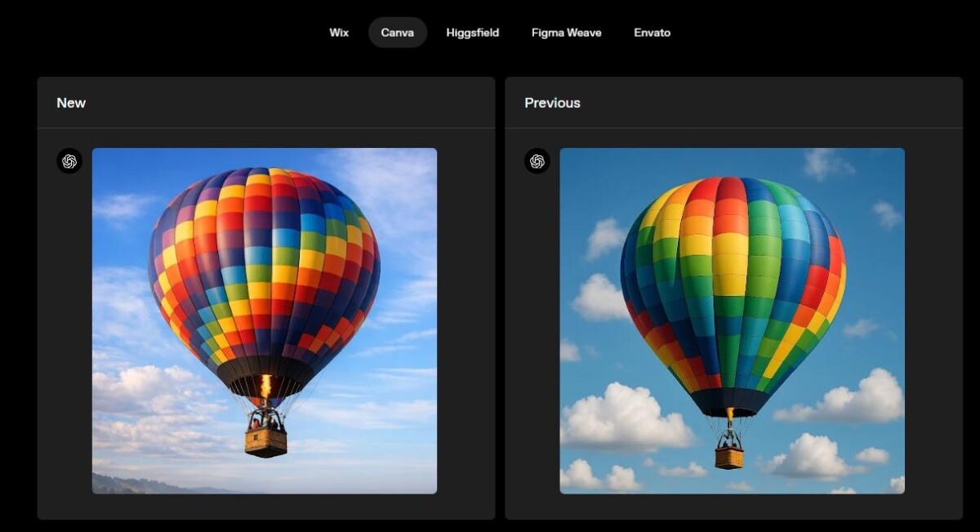Click the New panel header
The image size is (980, 532).
70,103
